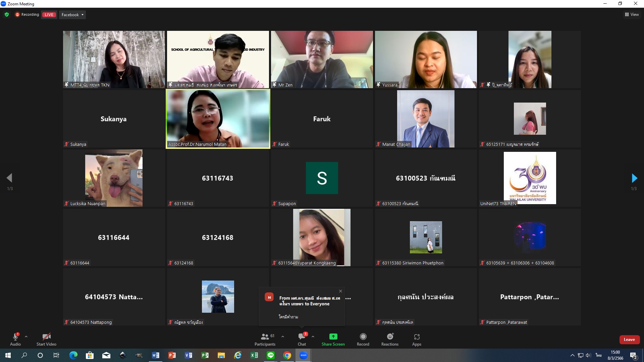Viewport: 644px width, 362px height.
Task: Open the Chat panel
Action: 302,339
